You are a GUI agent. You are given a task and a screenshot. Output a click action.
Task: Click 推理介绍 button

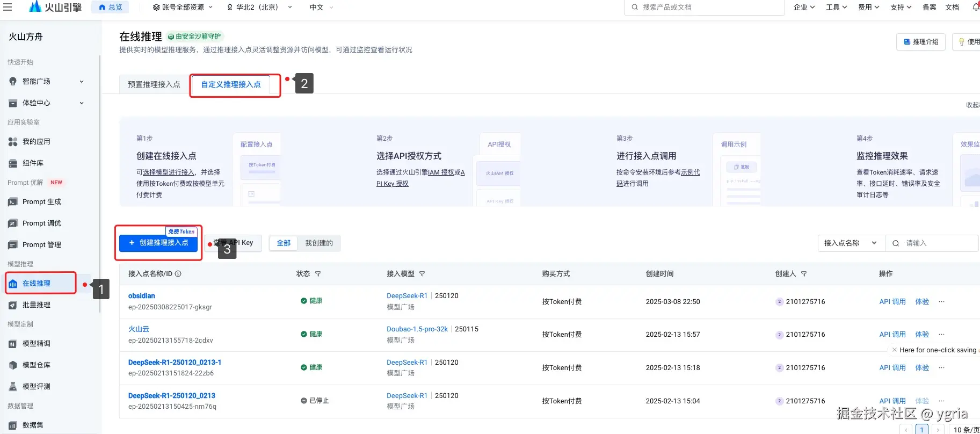click(x=921, y=42)
